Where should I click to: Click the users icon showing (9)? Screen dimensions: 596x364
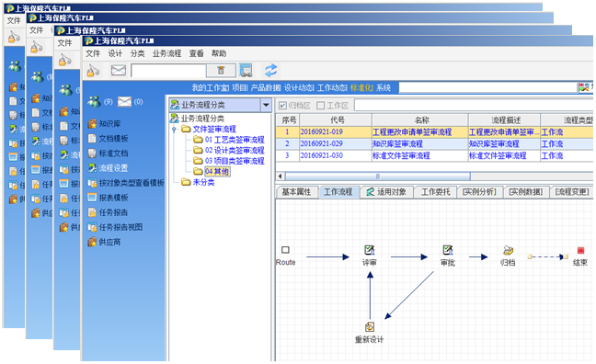tap(94, 102)
